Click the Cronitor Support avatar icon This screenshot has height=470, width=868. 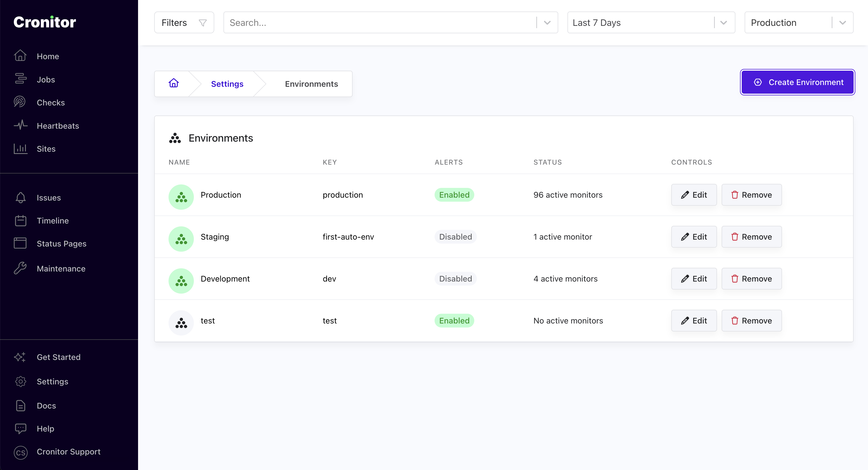[x=20, y=452]
